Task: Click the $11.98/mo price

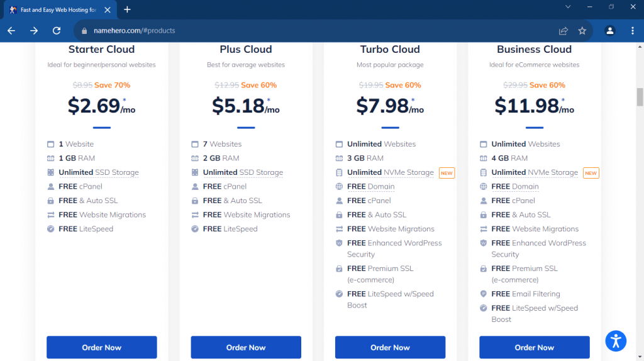Action: (x=535, y=106)
